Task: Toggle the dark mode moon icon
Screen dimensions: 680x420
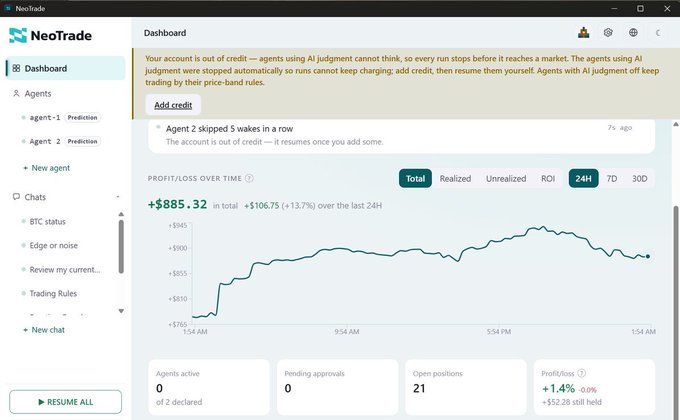Action: point(658,33)
